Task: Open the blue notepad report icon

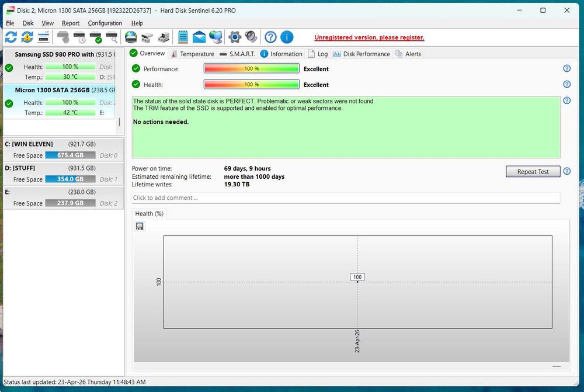Action: pyautogui.click(x=183, y=37)
